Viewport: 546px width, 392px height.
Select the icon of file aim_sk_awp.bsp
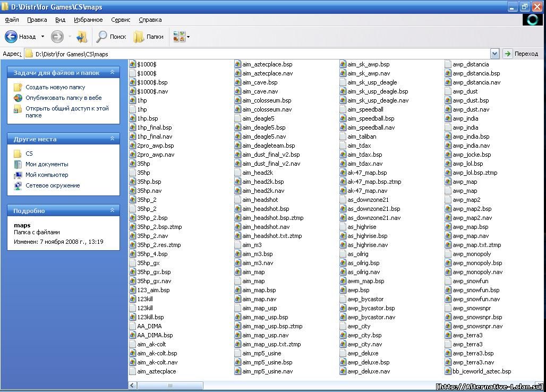[x=343, y=64]
